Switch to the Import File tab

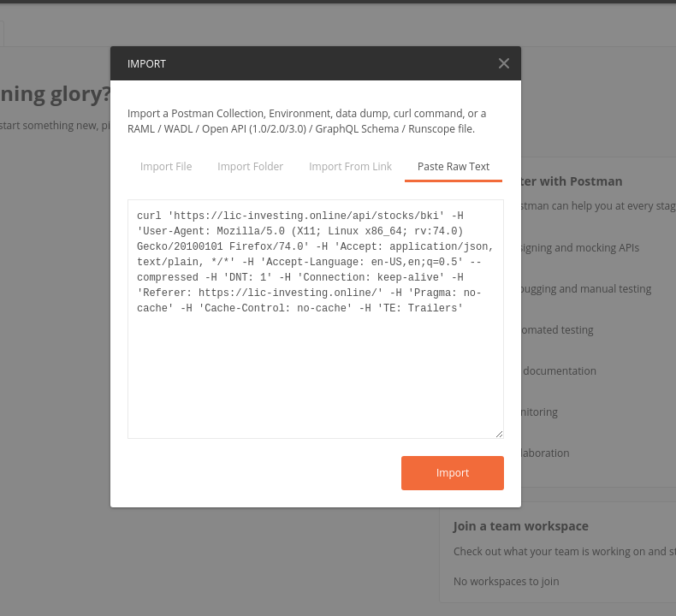[166, 167]
